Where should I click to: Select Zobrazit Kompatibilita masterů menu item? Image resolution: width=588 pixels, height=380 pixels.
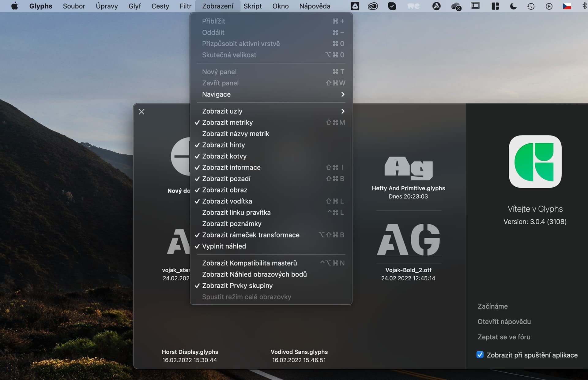(x=249, y=263)
